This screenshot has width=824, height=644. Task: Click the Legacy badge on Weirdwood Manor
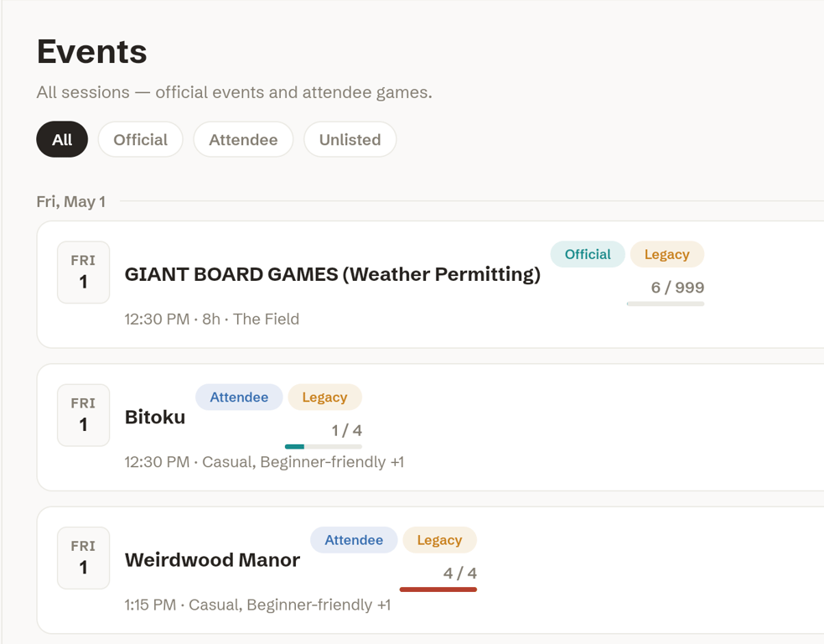[x=440, y=540]
